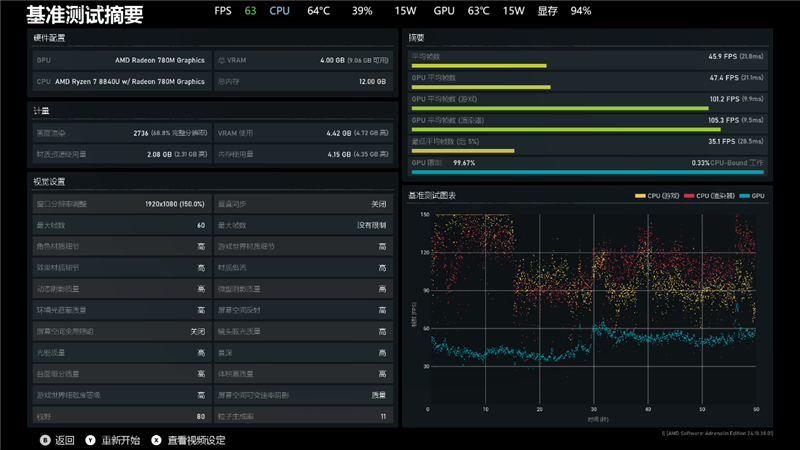Image resolution: width=800 pixels, height=450 pixels.
Task: Click the 景深 row
Action: [x=303, y=353]
